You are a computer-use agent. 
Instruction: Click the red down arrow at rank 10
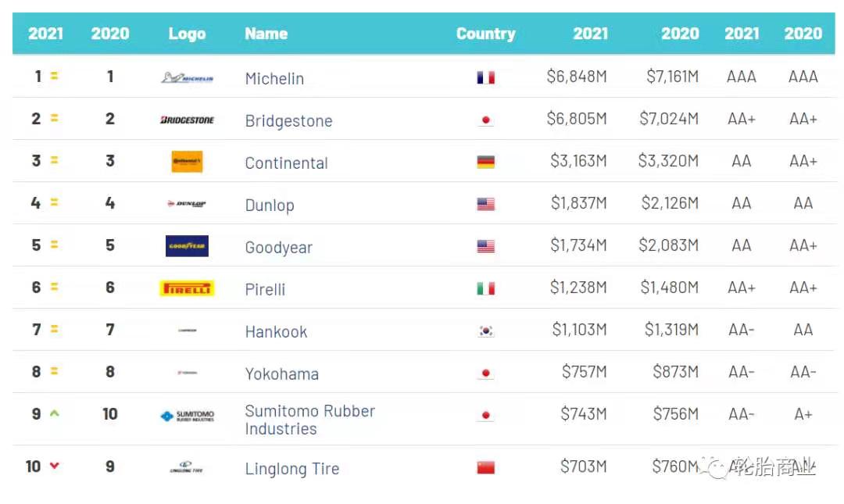coord(55,466)
